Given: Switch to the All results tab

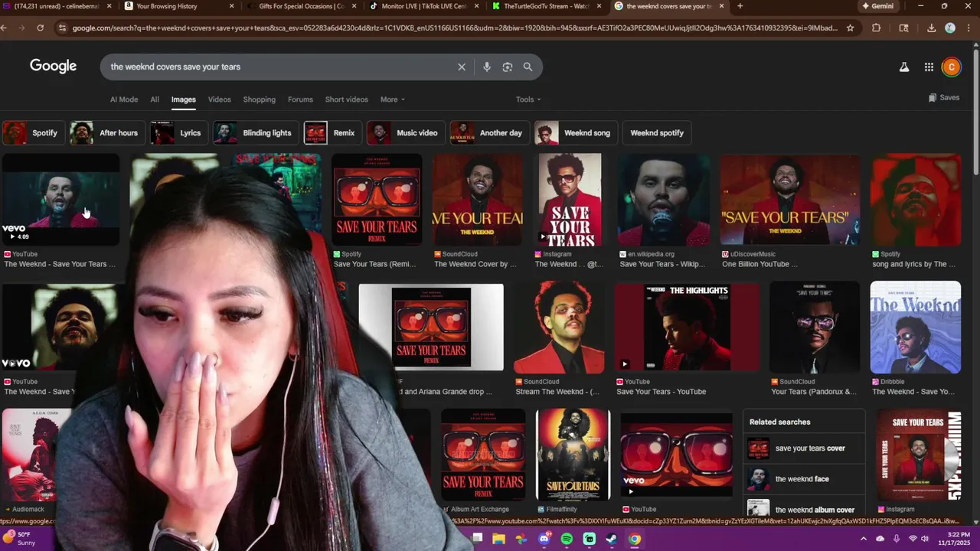Looking at the screenshot, I should click(155, 99).
